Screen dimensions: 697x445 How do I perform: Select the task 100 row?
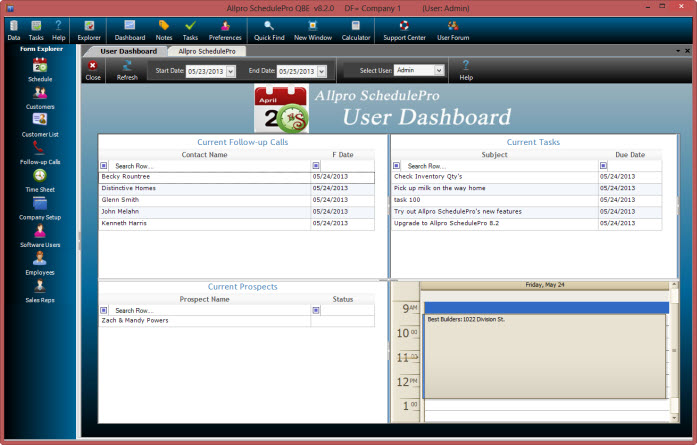pos(526,200)
